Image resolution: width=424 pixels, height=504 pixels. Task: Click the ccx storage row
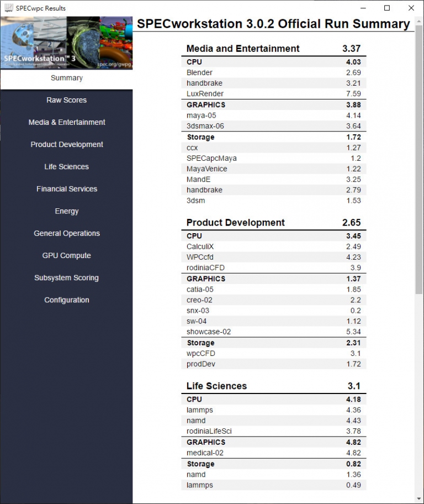274,148
